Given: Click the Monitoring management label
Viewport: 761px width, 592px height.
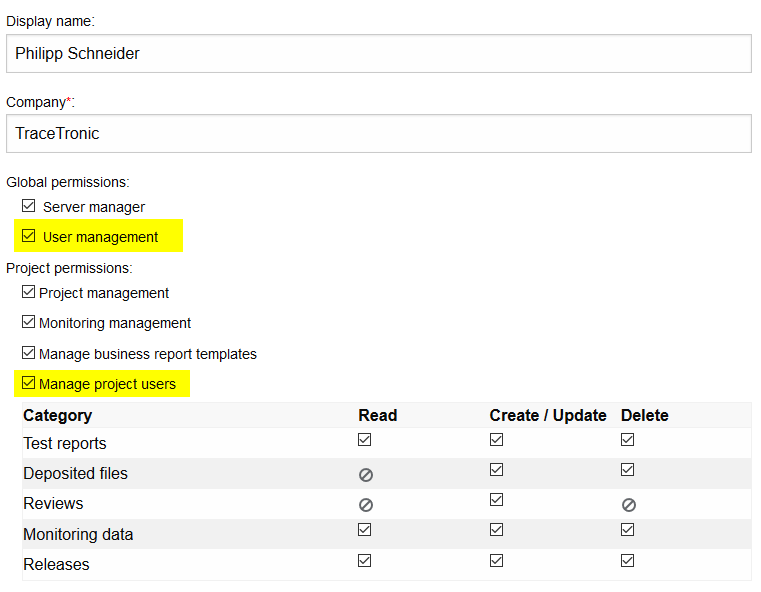Looking at the screenshot, I should (x=115, y=323).
